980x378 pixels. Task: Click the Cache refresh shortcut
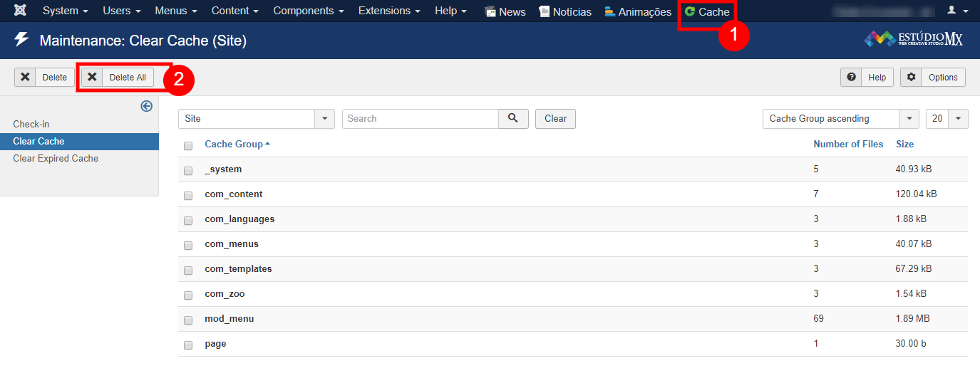[706, 11]
